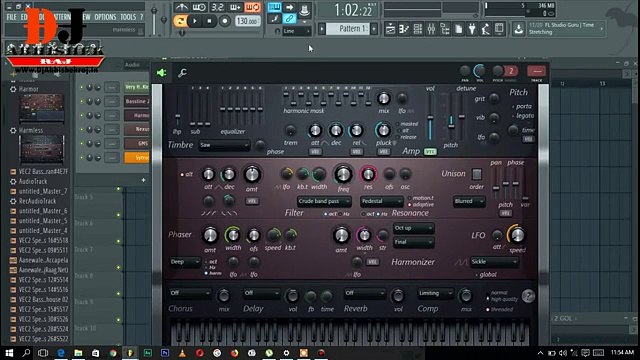Open the Deep phaser type dropdown
Viewport: 640px width, 360px height.
[185, 262]
